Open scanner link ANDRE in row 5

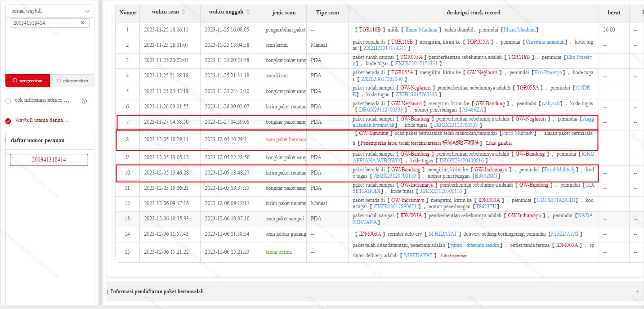[471, 91]
